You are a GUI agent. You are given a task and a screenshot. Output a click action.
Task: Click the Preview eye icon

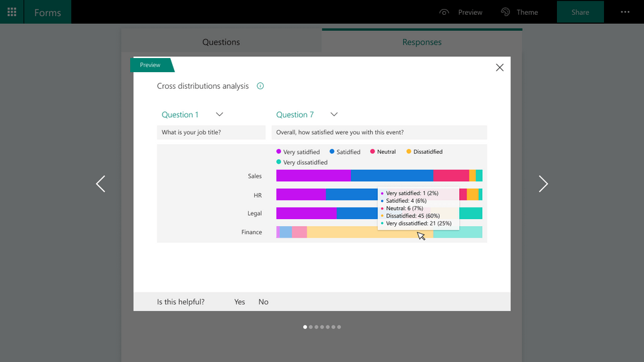(x=444, y=12)
